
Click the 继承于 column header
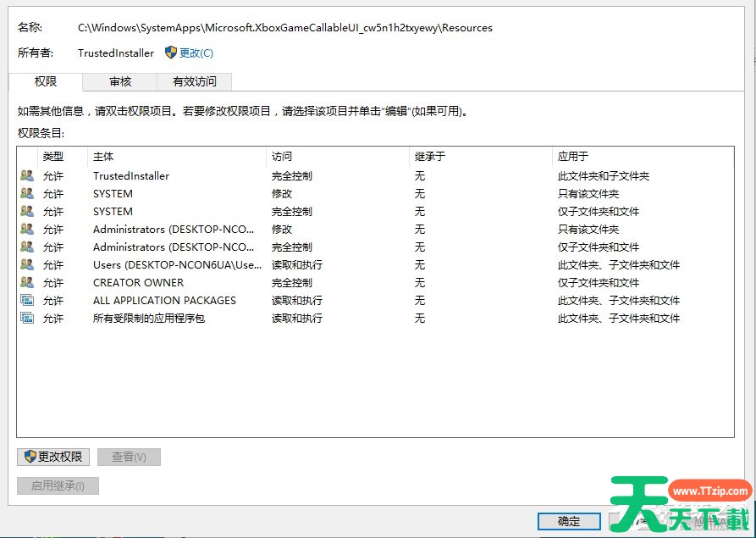point(479,157)
